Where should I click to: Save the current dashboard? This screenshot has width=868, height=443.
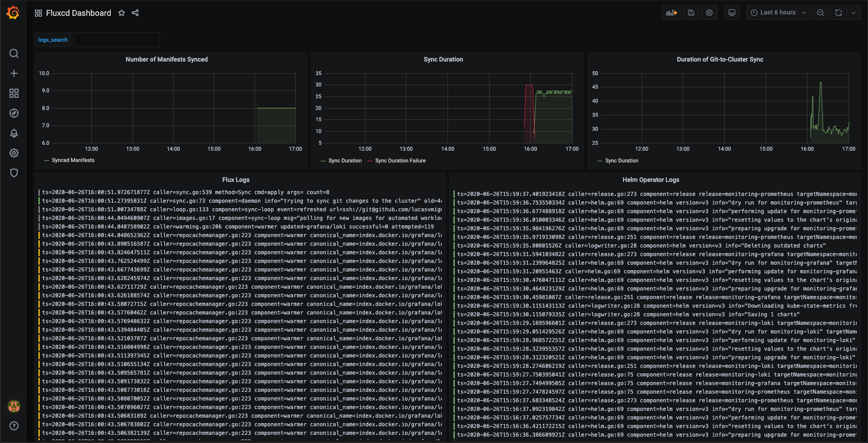(x=691, y=13)
